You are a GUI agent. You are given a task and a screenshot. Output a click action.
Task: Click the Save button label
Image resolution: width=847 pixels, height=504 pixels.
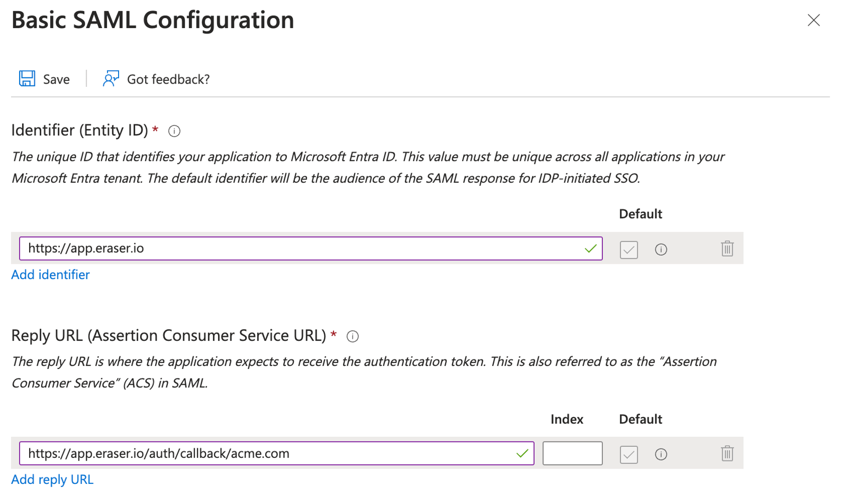[57, 79]
